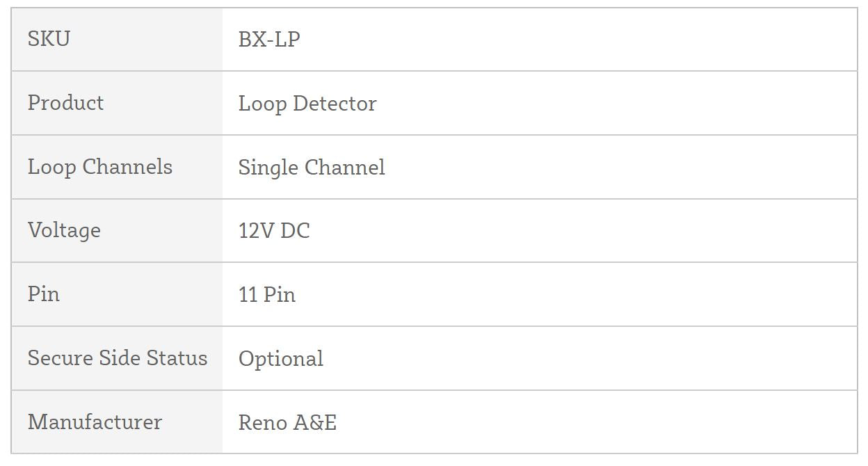Select the 11 Pin value
Image resolution: width=868 pixels, height=466 pixels.
[x=266, y=295]
